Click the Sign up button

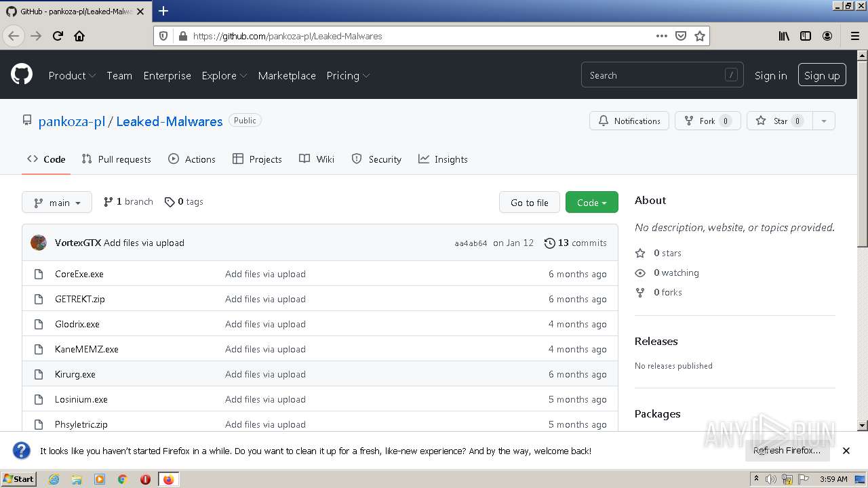point(822,75)
